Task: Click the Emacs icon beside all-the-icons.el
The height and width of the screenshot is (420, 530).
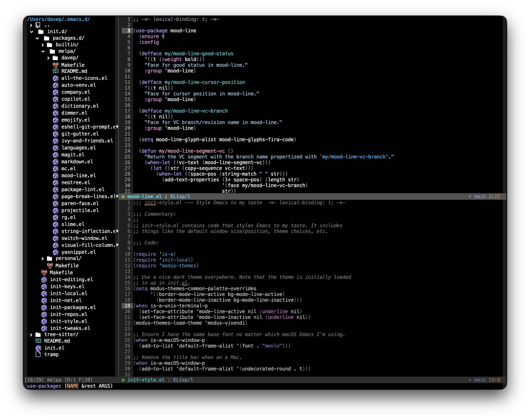Action: click(56, 78)
